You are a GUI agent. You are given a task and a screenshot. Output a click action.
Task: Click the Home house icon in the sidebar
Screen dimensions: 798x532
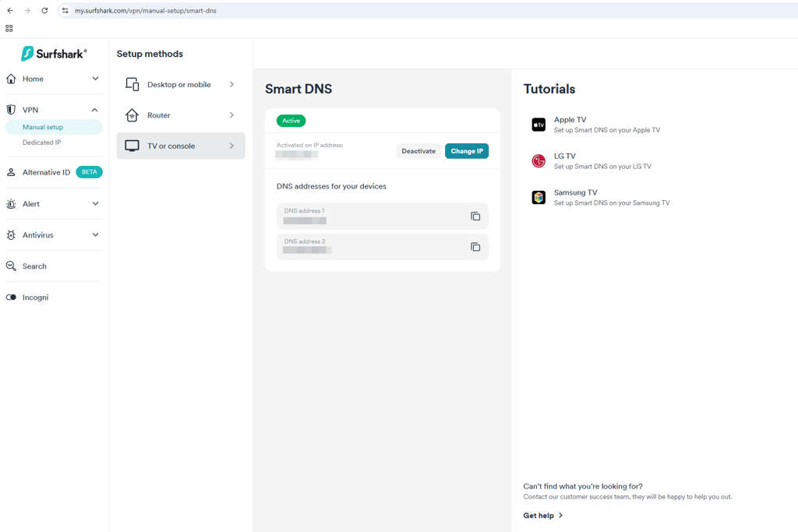pos(11,79)
